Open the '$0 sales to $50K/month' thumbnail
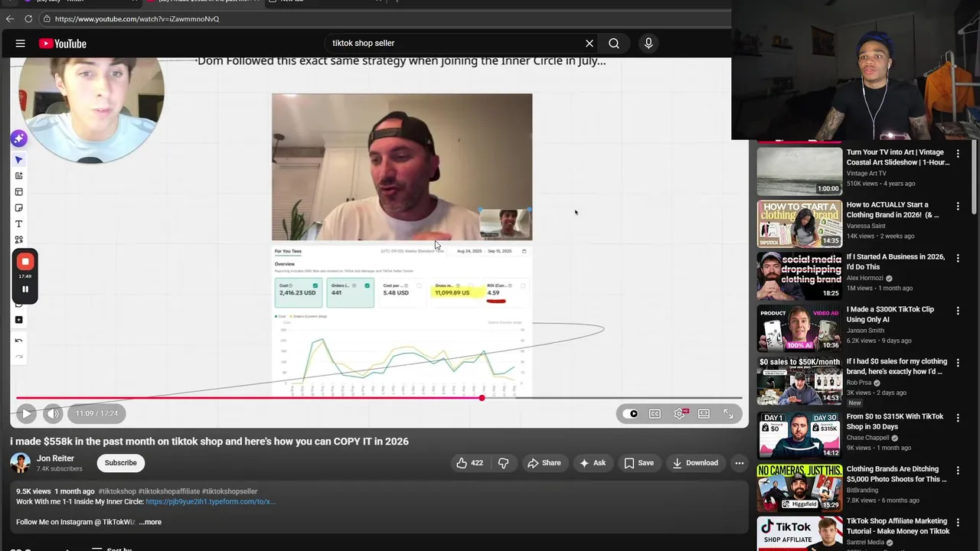The width and height of the screenshot is (980, 551). [x=799, y=380]
